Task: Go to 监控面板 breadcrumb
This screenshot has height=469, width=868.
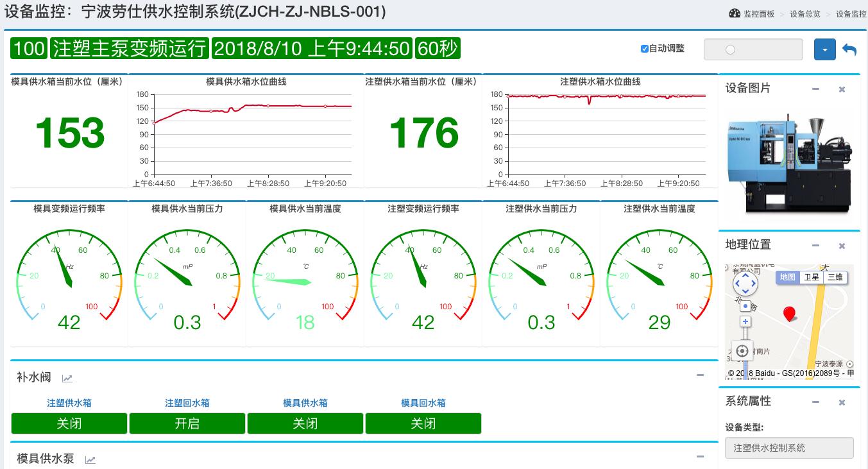Action: [759, 14]
